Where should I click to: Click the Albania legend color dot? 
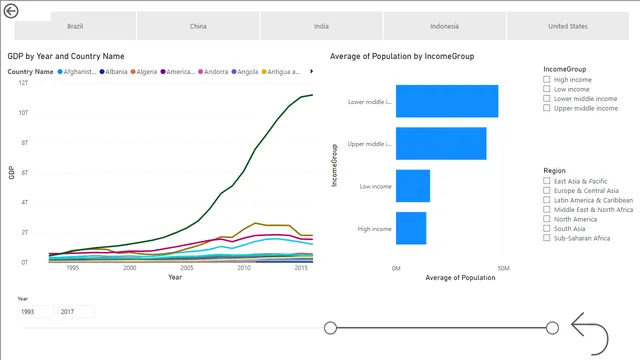pyautogui.click(x=102, y=72)
